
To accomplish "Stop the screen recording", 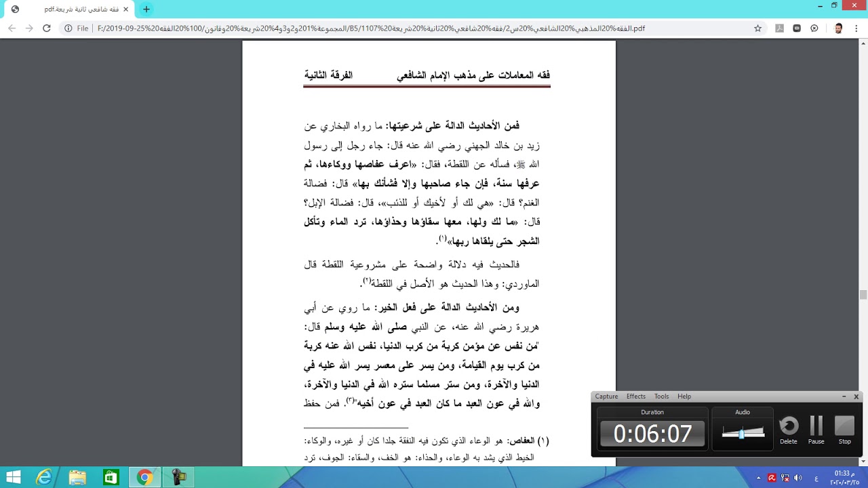I will pos(844,430).
